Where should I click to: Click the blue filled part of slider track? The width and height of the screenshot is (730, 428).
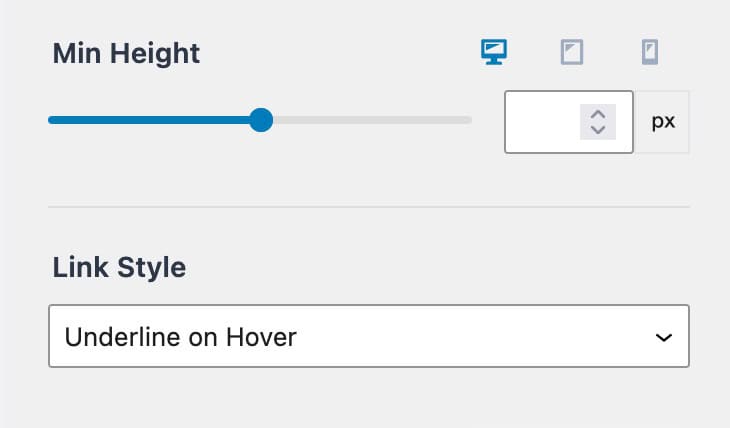click(x=150, y=121)
